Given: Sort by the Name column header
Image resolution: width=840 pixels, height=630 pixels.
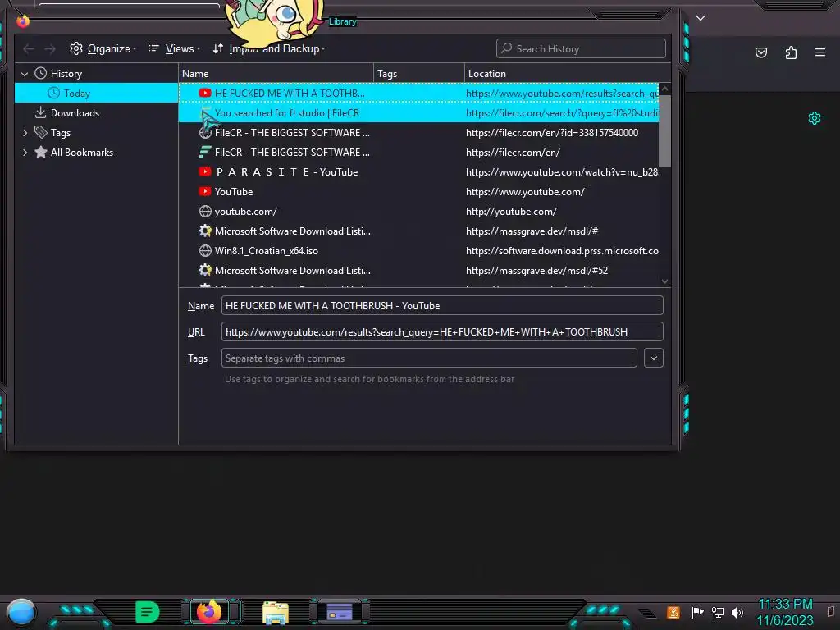Looking at the screenshot, I should pos(276,74).
